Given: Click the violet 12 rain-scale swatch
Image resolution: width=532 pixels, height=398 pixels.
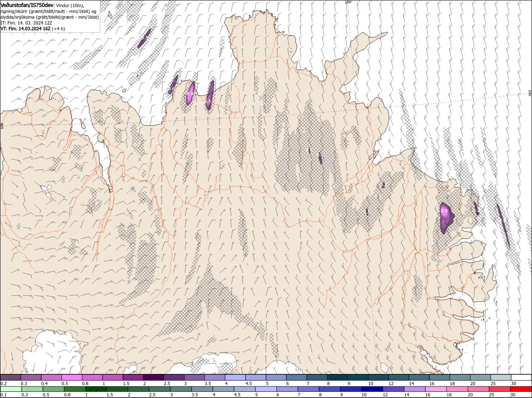Looking at the screenshot, I should tap(393, 389).
